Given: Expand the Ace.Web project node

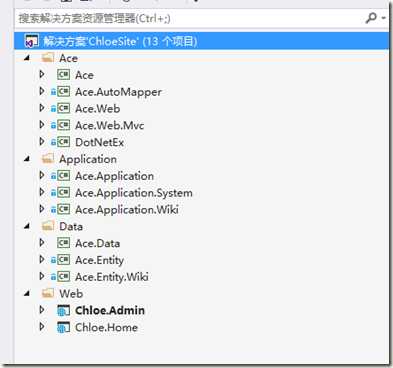Looking at the screenshot, I should 42,108.
